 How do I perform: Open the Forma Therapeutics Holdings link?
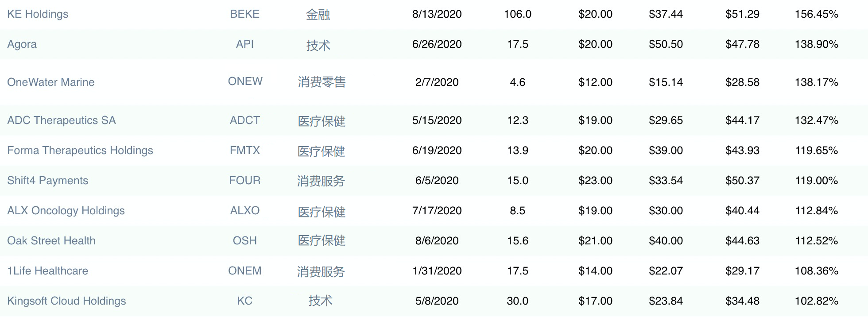point(80,151)
